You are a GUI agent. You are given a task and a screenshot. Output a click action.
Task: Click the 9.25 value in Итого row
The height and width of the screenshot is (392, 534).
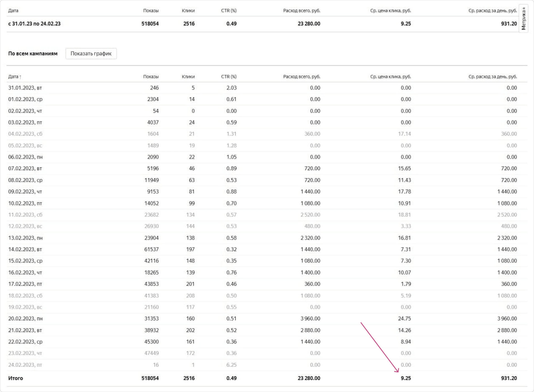tap(406, 378)
